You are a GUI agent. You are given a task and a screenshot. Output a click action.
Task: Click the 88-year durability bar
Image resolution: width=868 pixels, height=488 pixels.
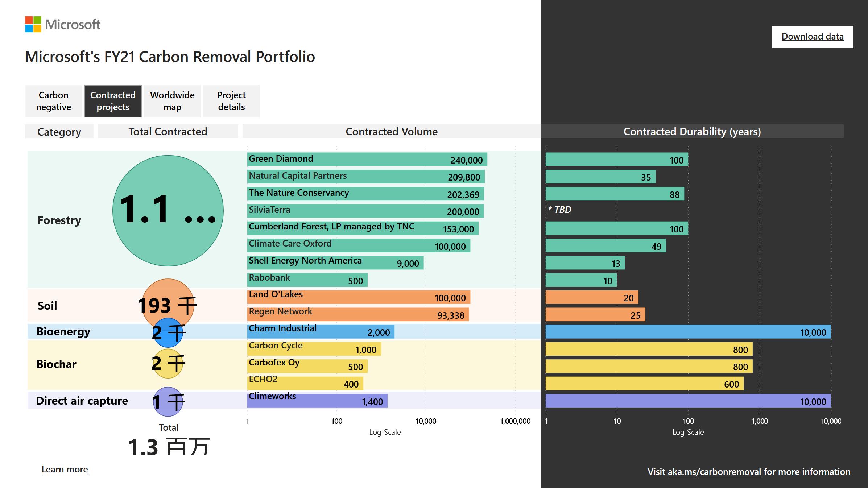615,194
